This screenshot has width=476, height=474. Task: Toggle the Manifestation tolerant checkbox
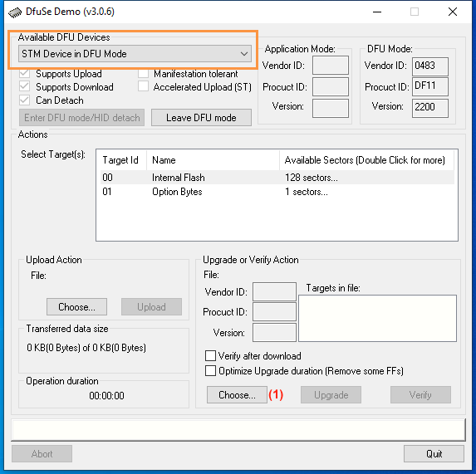point(143,73)
